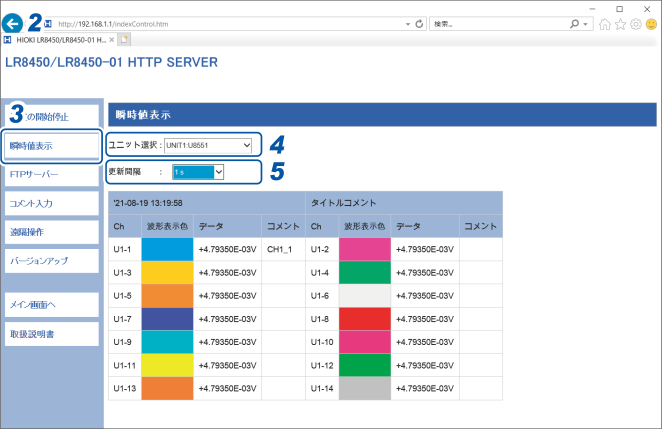Open browser settings gear icon
Screen dimensions: 662x429
pyautogui.click(x=635, y=24)
